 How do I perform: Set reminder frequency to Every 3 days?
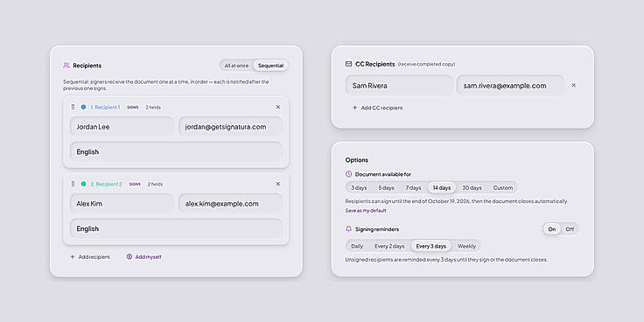pos(430,246)
